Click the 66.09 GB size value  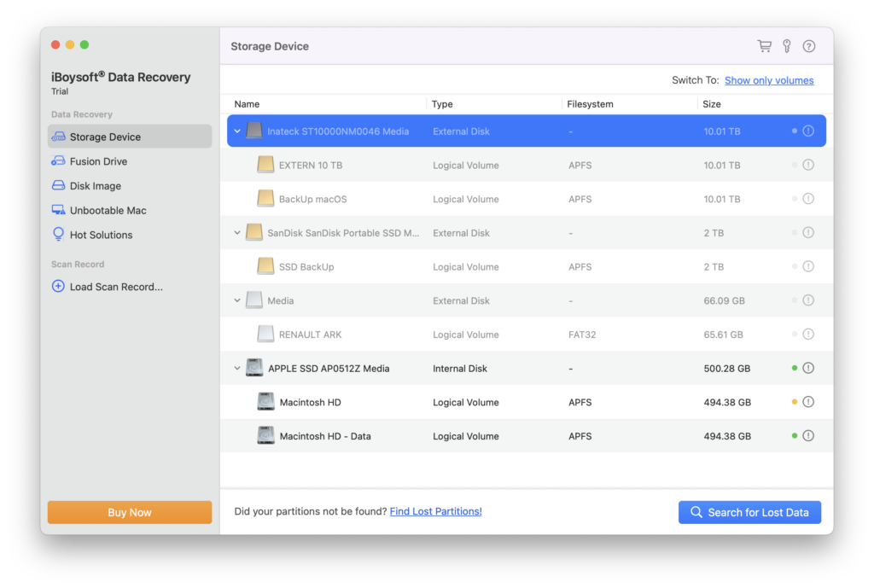724,301
